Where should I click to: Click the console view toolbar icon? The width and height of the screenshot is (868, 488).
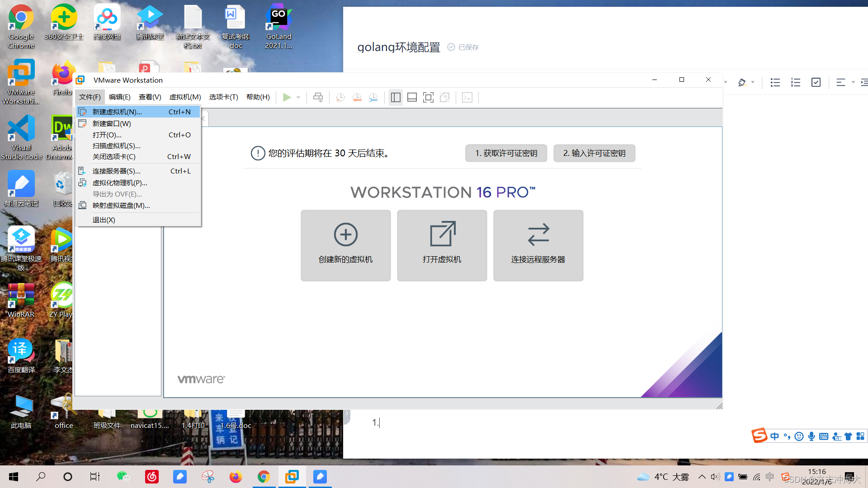coord(467,97)
